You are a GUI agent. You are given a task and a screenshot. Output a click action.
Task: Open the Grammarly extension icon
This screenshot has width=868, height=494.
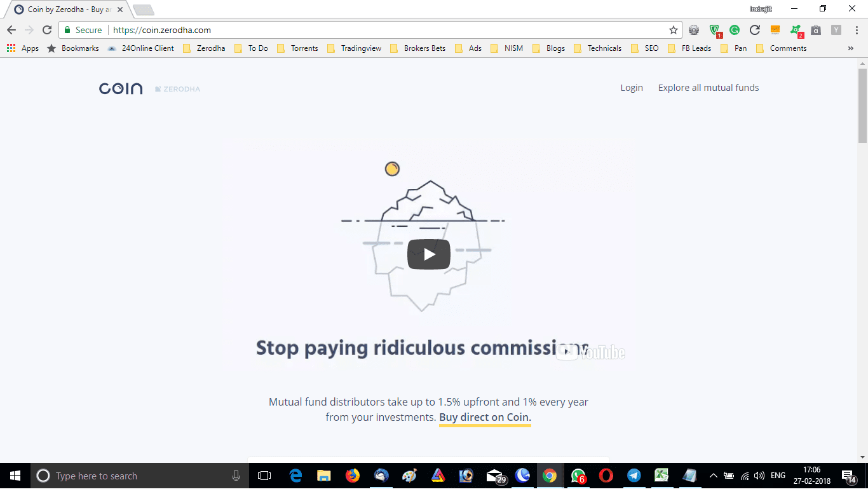coord(735,30)
